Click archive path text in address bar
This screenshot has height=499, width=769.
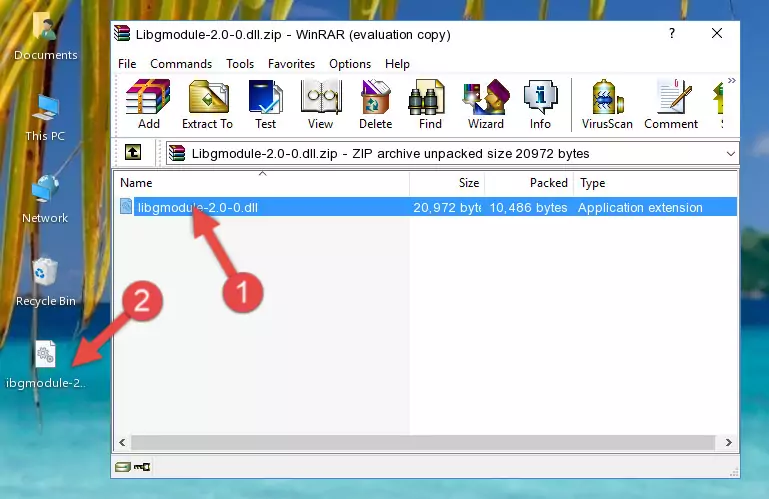pyautogui.click(x=390, y=154)
